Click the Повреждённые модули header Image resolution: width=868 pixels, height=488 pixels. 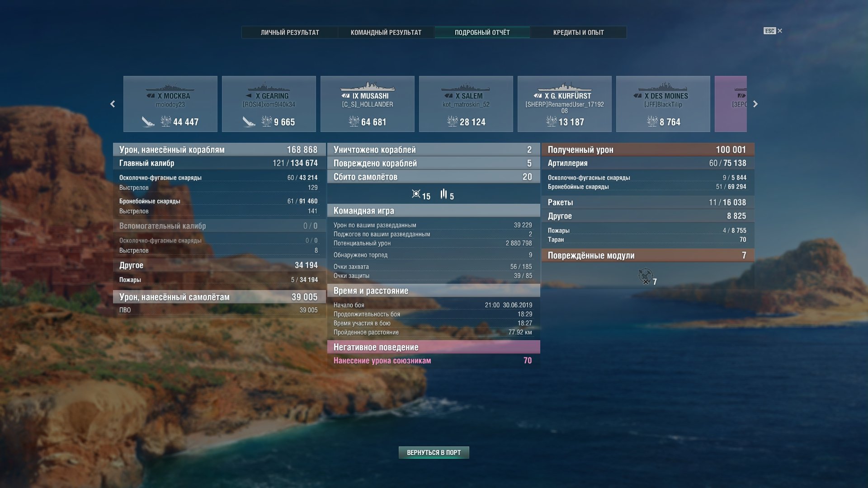648,255
